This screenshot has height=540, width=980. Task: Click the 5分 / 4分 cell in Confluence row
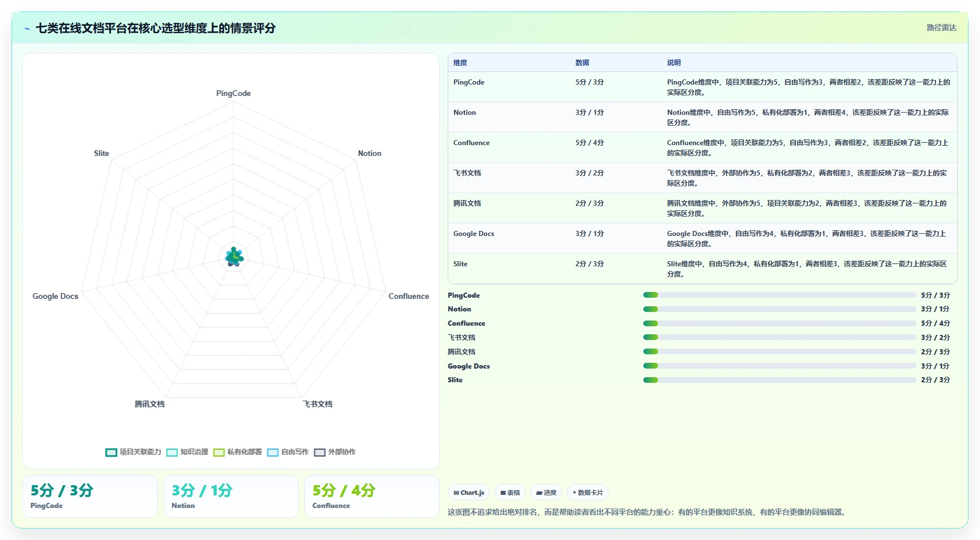click(589, 143)
